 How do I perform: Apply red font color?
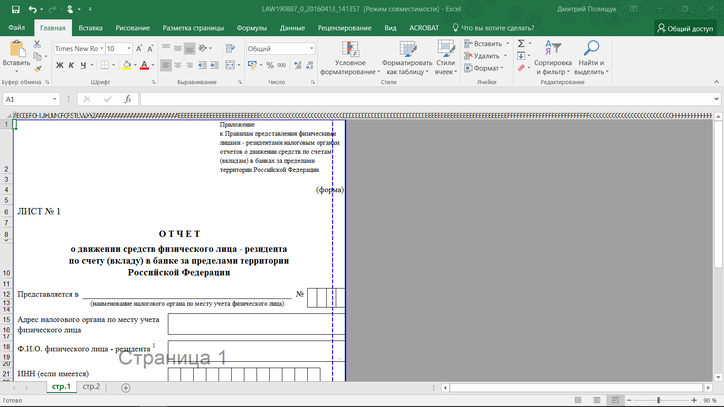click(144, 65)
